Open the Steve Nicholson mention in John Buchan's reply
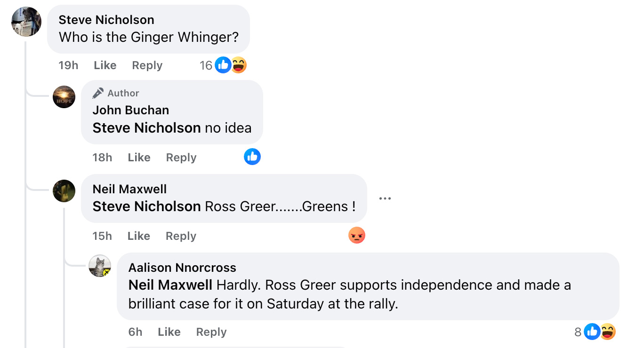644x348 pixels. (x=146, y=128)
